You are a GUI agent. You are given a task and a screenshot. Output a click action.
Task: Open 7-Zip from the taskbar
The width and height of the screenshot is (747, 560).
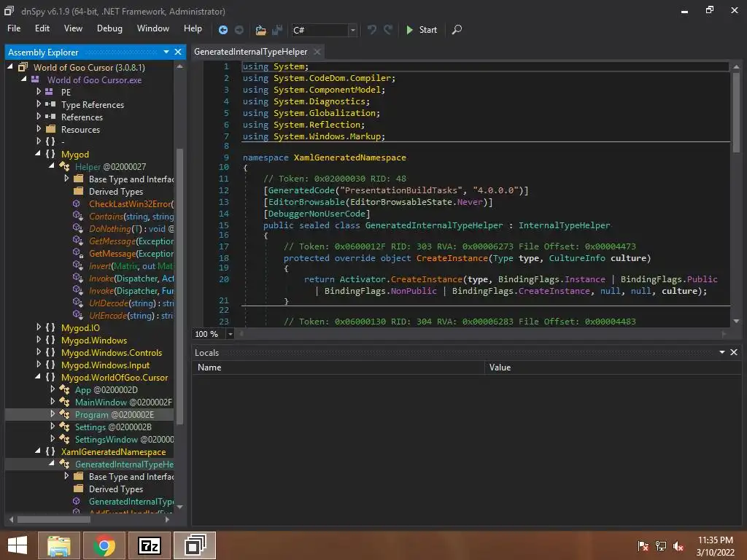coord(150,545)
